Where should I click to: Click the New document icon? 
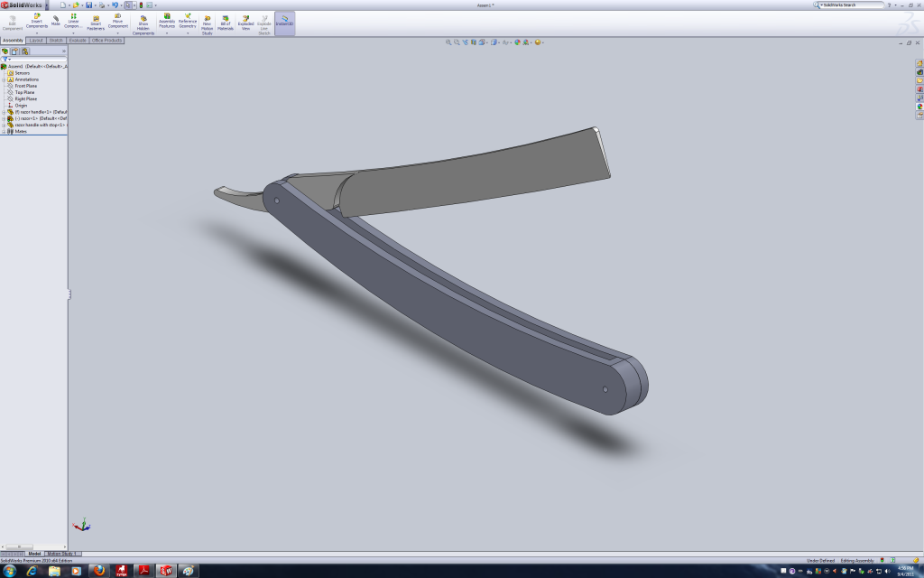click(x=62, y=5)
